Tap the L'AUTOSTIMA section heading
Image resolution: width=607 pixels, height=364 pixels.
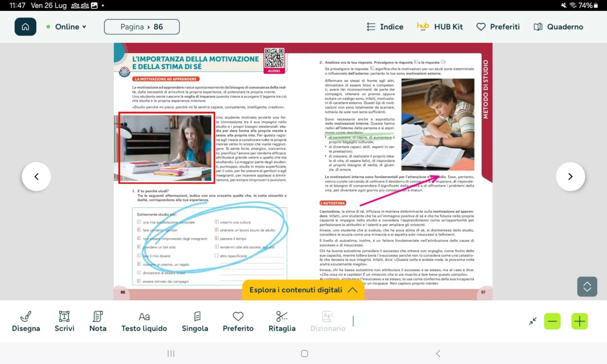tap(333, 203)
